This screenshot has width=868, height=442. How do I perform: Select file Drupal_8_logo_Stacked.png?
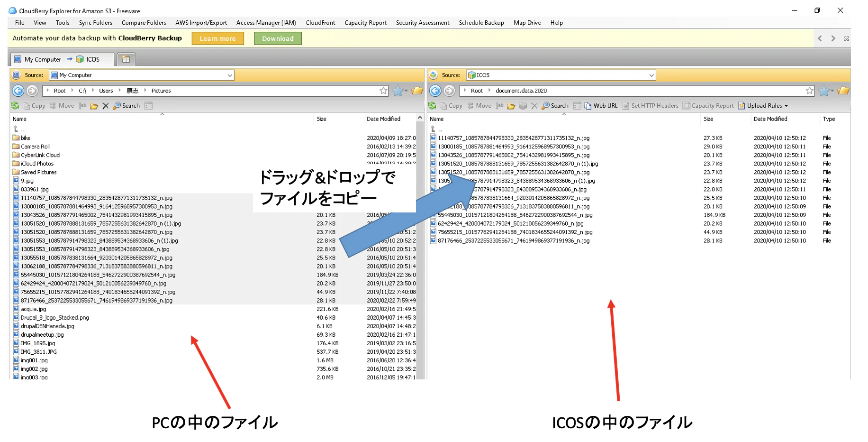pyautogui.click(x=54, y=318)
